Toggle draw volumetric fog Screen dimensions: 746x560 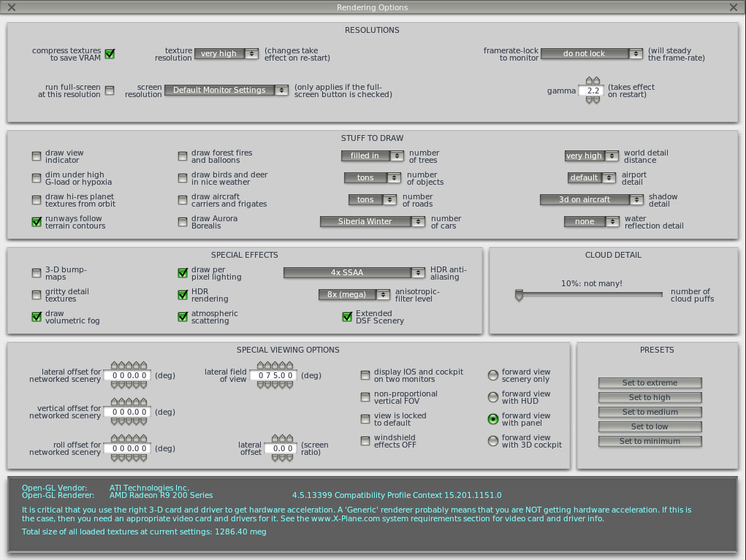tap(37, 317)
